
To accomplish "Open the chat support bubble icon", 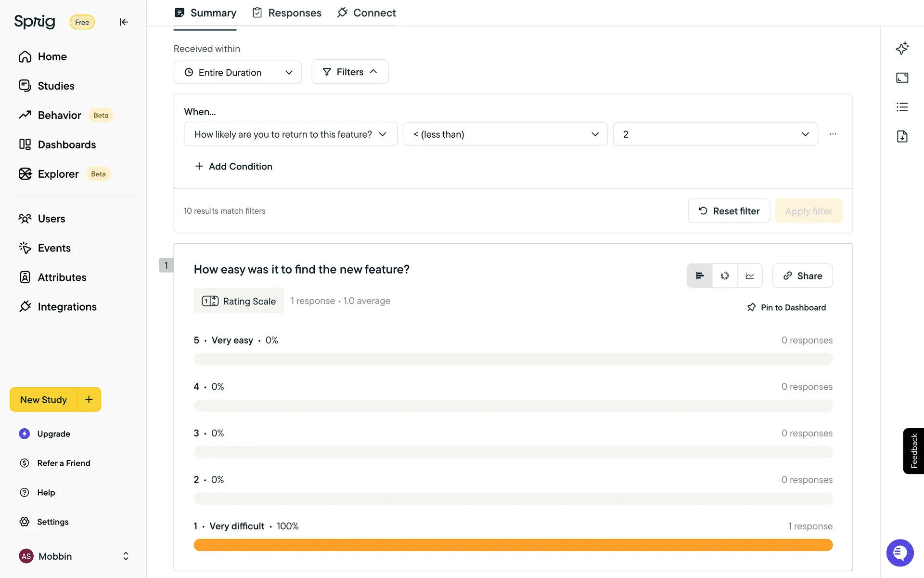I will click(899, 552).
